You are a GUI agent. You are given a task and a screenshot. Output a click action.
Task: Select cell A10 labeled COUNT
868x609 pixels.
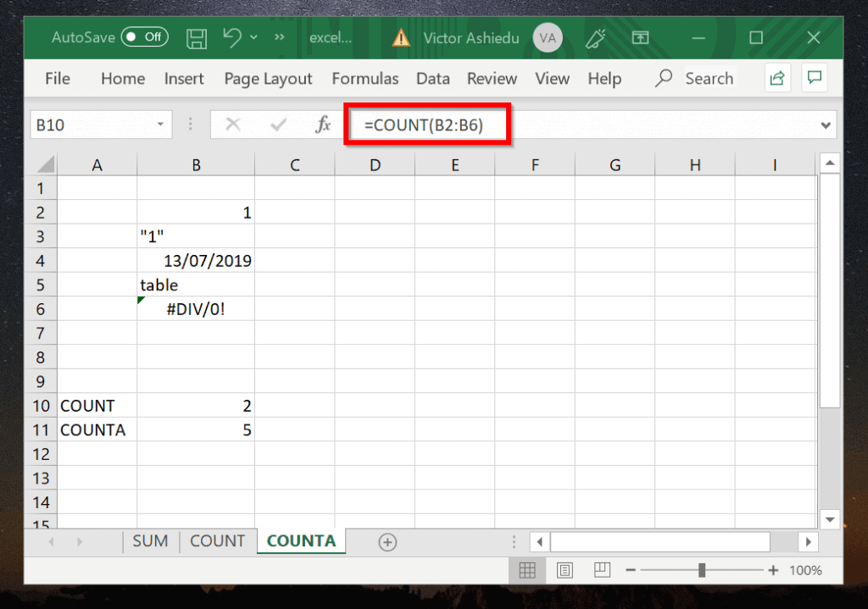(97, 406)
